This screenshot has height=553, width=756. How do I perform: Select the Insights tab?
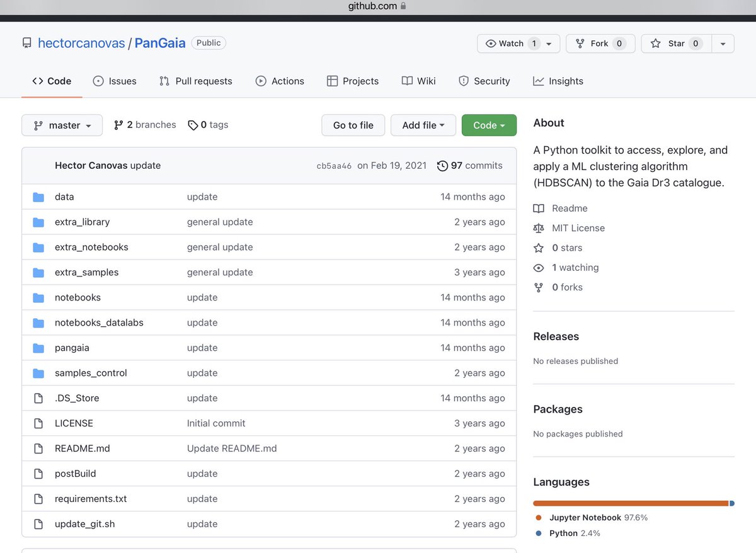click(558, 81)
